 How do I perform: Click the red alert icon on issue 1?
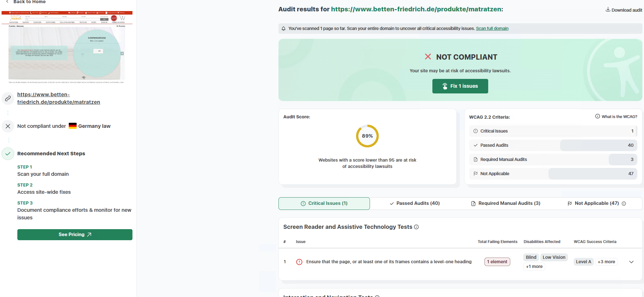pyautogui.click(x=299, y=262)
